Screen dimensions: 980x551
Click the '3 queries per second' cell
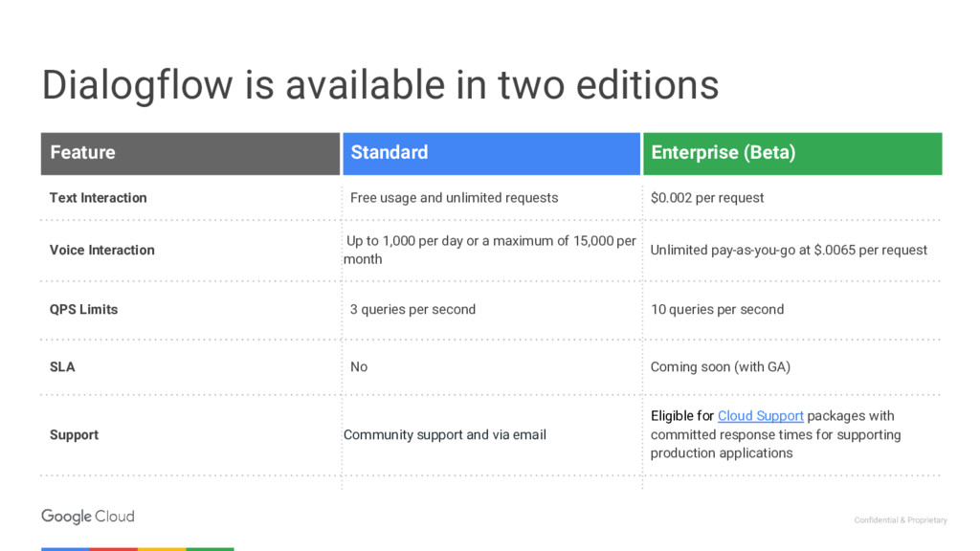coord(412,309)
